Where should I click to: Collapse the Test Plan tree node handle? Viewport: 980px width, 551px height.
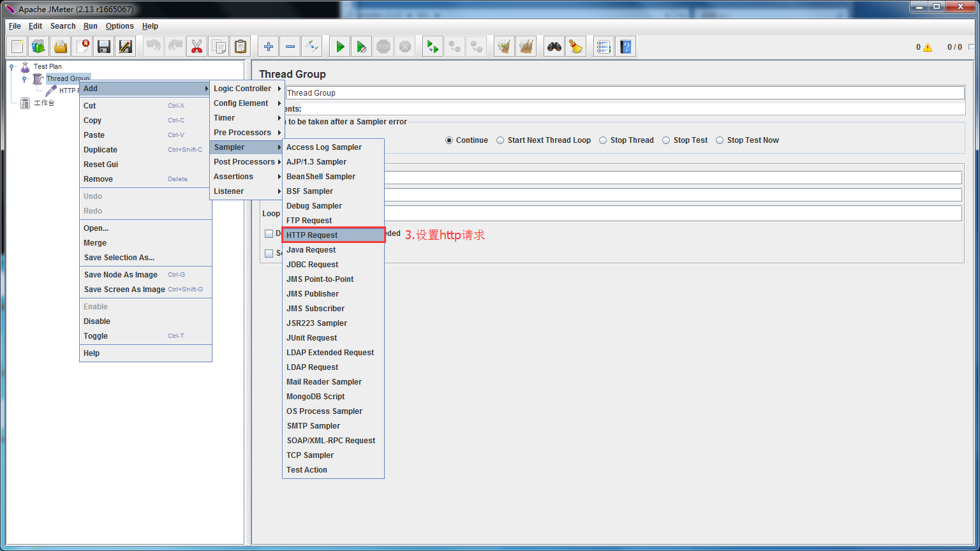coord(12,66)
